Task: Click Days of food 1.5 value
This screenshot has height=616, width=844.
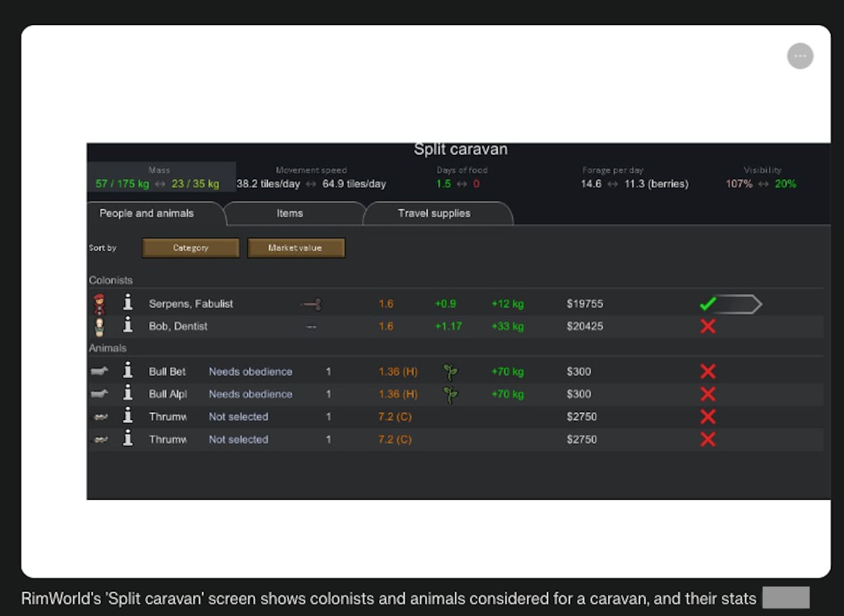Action: (x=443, y=183)
